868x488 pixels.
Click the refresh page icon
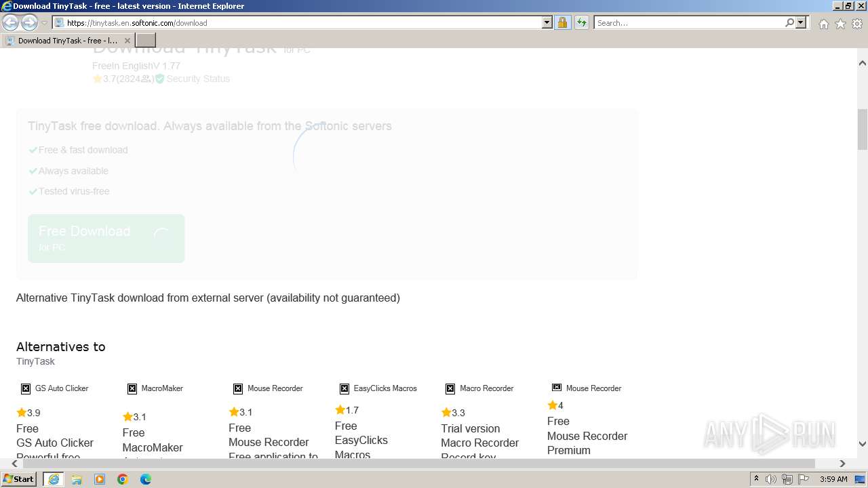point(581,22)
